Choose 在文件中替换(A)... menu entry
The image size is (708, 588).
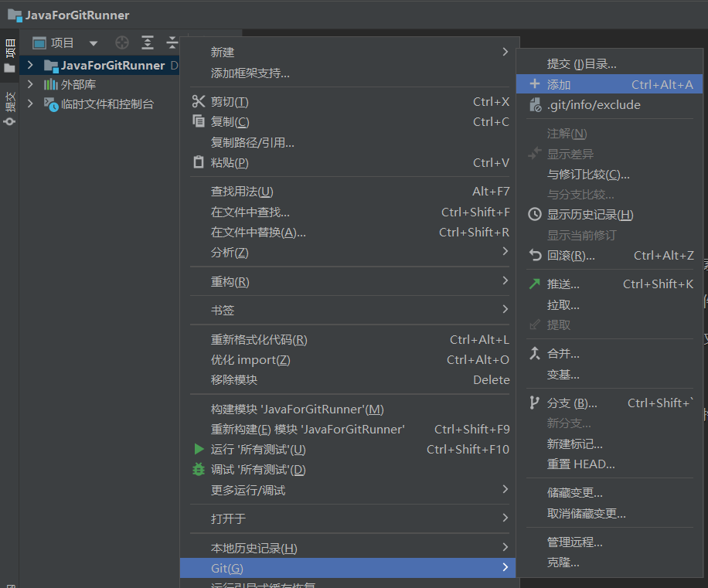348,232
